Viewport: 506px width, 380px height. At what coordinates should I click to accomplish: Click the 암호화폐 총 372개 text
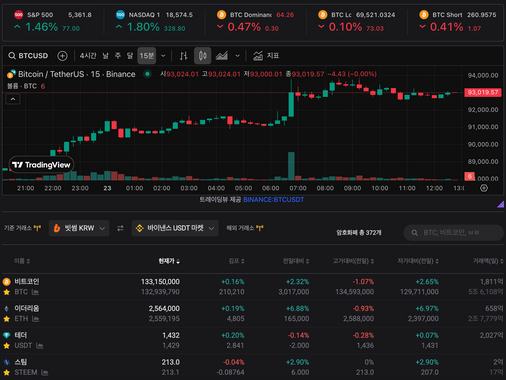click(359, 233)
